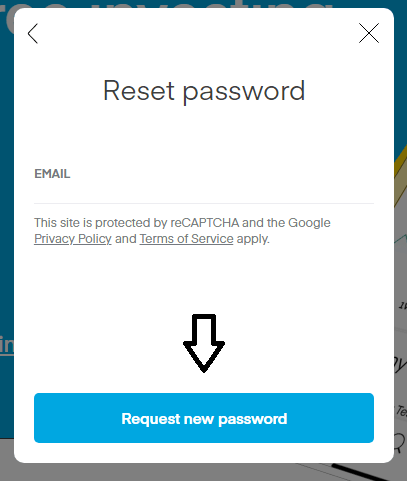Dismiss the modal with the X icon
Image resolution: width=407 pixels, height=481 pixels.
tap(369, 33)
